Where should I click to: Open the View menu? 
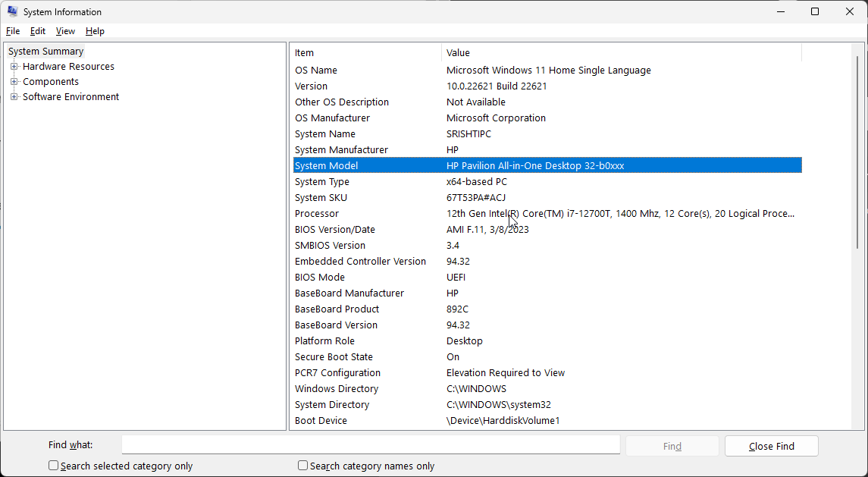65,31
